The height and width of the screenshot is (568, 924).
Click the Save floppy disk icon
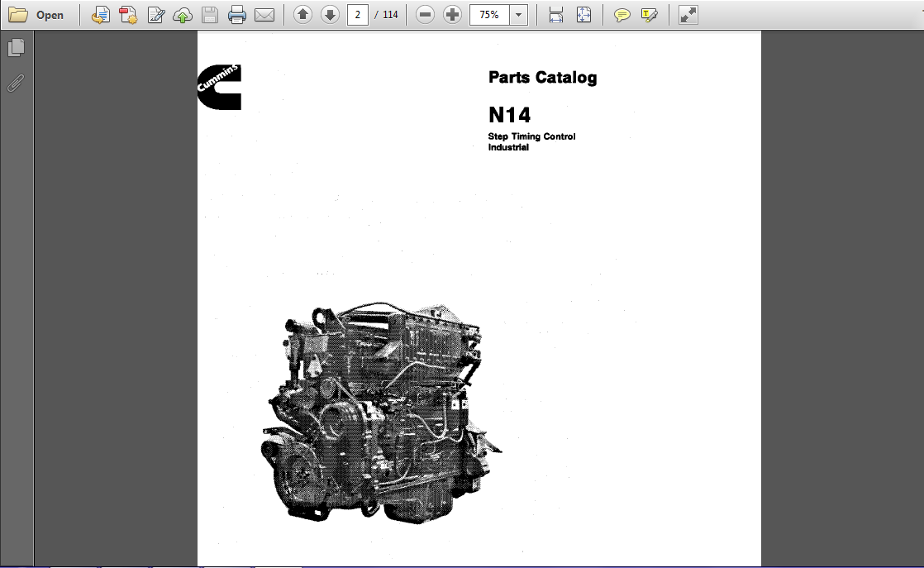(210, 15)
